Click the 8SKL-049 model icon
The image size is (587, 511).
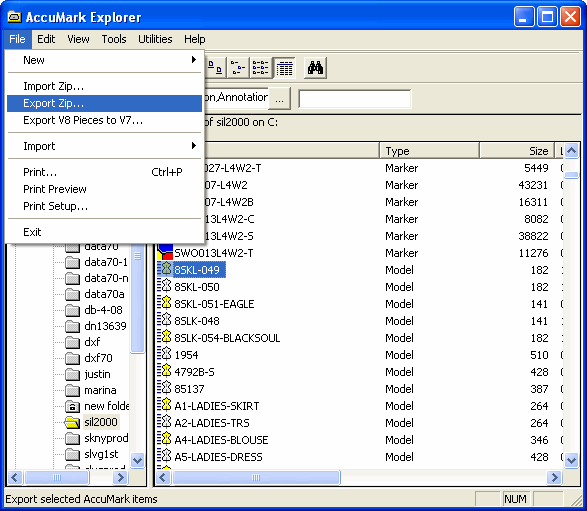click(164, 270)
